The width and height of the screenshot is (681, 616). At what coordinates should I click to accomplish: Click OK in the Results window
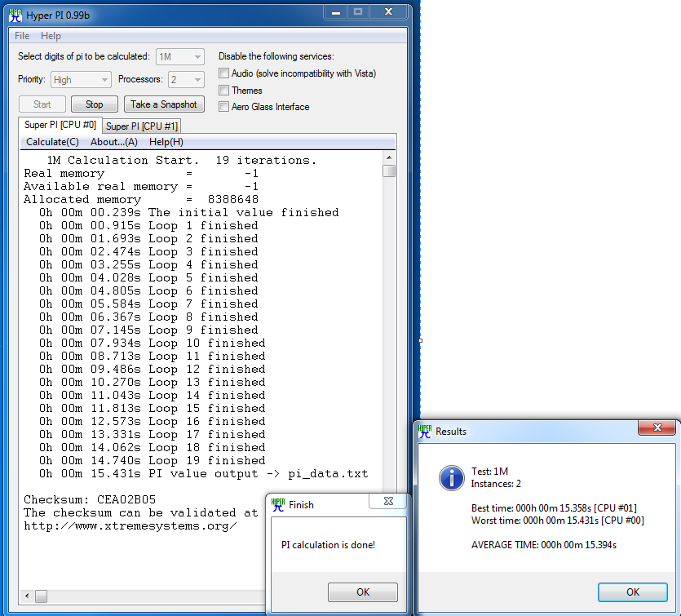click(633, 592)
